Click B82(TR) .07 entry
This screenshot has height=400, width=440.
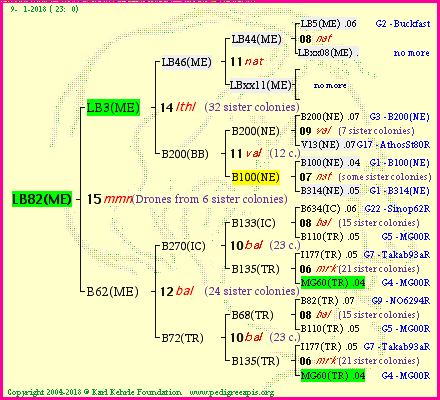[x=327, y=301]
